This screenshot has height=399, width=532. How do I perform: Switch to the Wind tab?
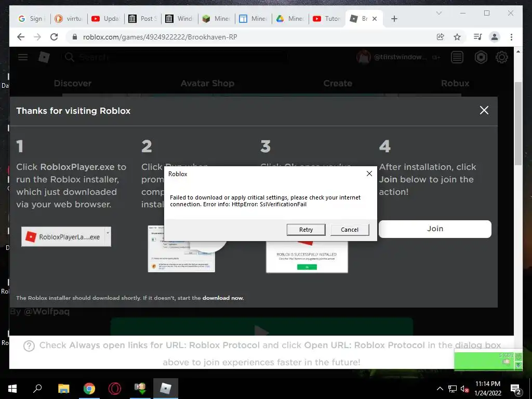pos(179,19)
